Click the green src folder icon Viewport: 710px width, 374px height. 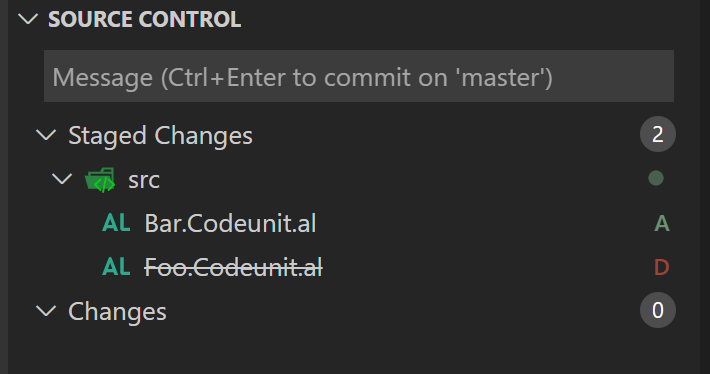click(100, 180)
